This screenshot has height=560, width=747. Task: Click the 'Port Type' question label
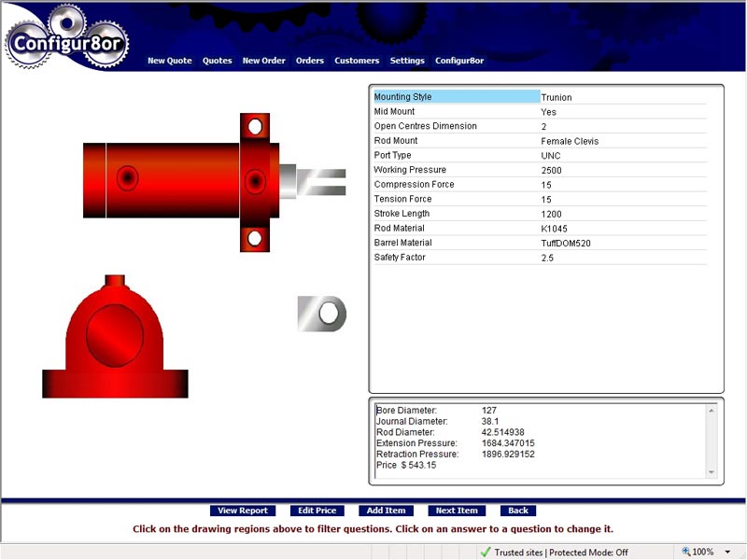pyautogui.click(x=392, y=155)
